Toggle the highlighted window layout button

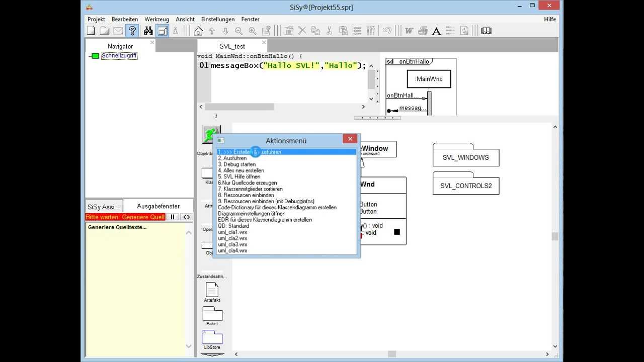tap(162, 31)
